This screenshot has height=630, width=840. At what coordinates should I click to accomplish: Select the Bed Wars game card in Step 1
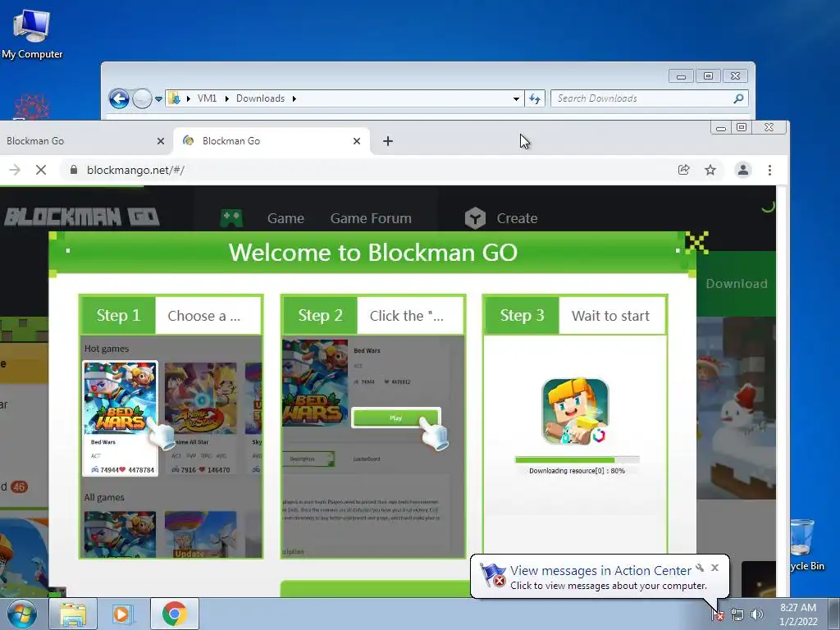120,418
